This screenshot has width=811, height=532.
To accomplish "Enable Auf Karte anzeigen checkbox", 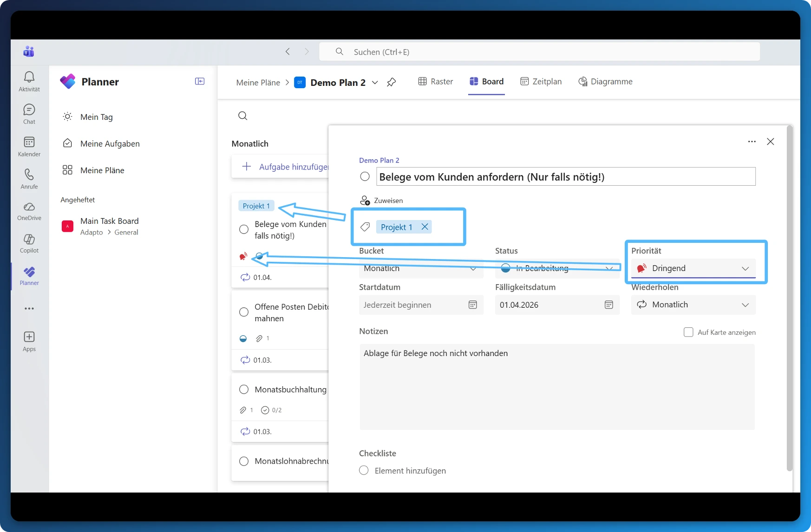I will tap(688, 332).
